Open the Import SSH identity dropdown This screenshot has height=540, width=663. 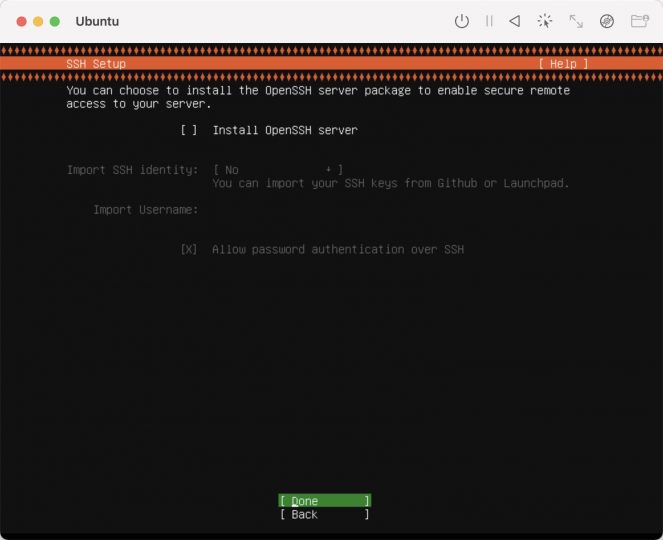tap(278, 170)
